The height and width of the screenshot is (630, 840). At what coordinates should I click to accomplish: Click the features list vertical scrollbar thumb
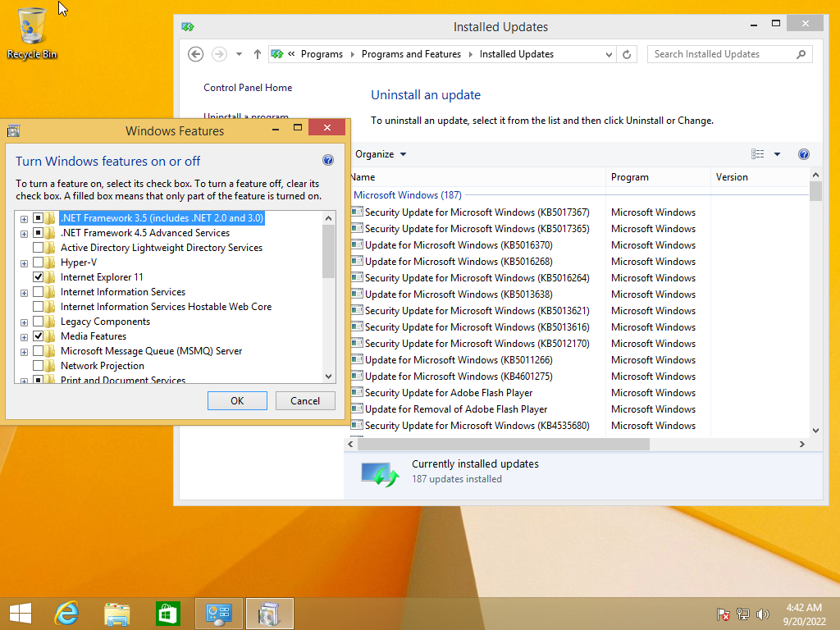328,251
